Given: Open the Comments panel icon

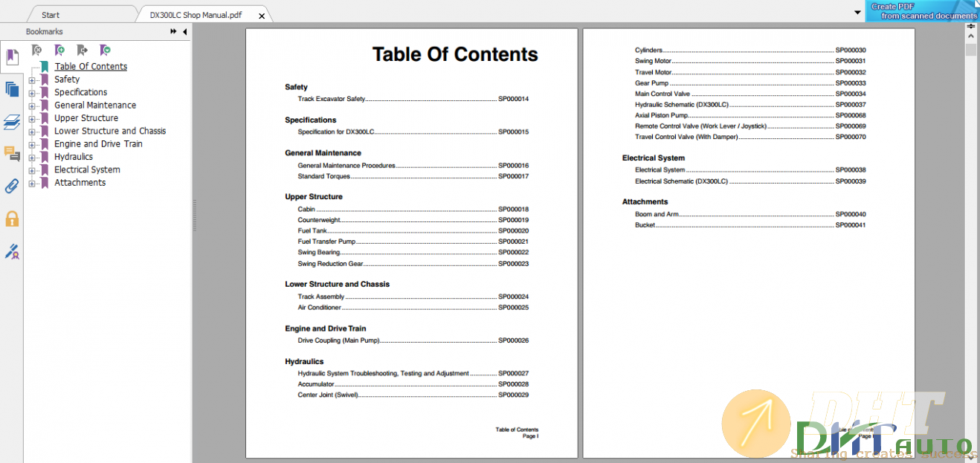Looking at the screenshot, I should pyautogui.click(x=12, y=154).
